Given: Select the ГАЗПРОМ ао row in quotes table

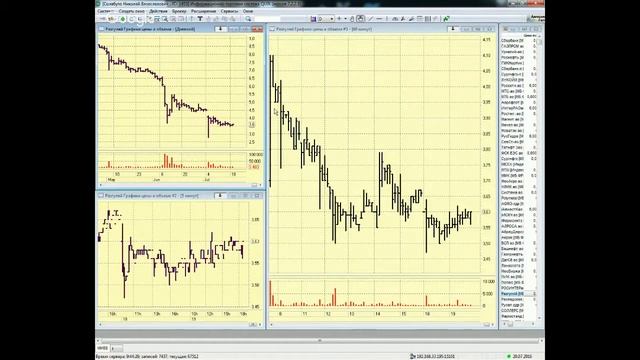Looking at the screenshot, I should pyautogui.click(x=518, y=47).
